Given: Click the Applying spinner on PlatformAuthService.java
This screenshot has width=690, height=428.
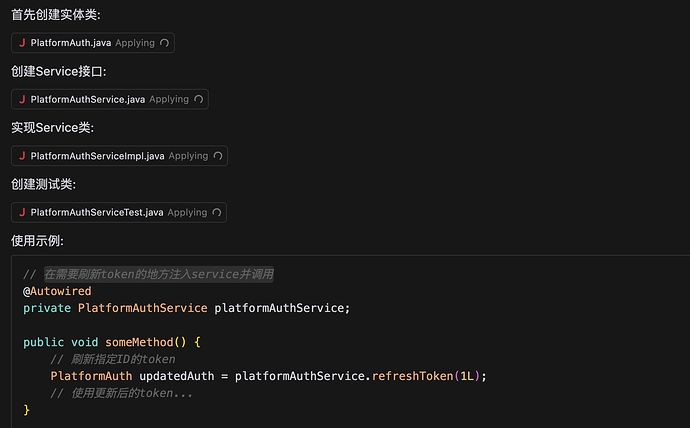Looking at the screenshot, I should click(198, 99).
